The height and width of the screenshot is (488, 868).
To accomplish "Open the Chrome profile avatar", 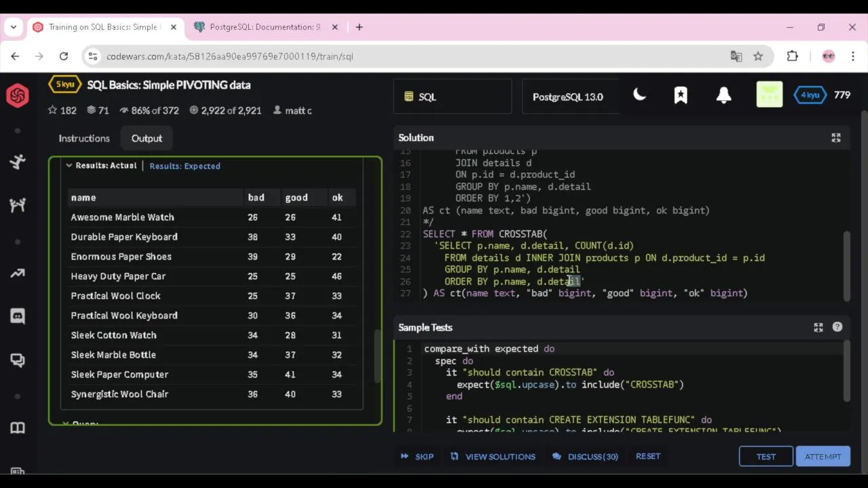I will (828, 56).
